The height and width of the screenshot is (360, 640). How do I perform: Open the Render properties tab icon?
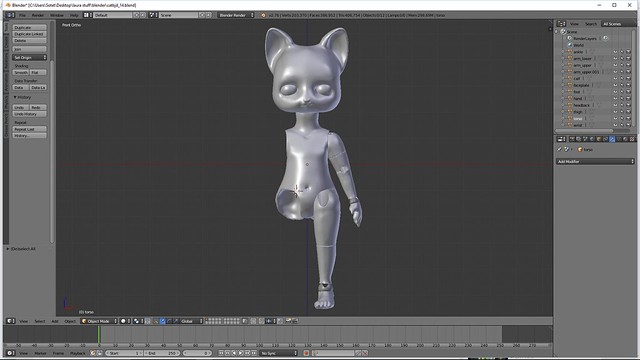[x=572, y=139]
